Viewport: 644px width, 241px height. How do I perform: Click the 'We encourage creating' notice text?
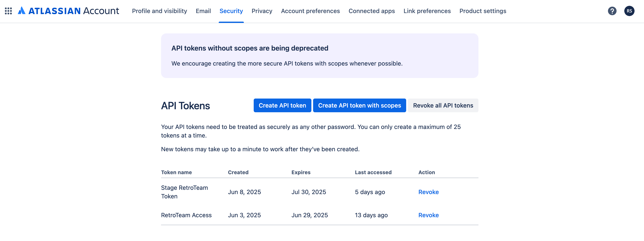[x=287, y=63]
